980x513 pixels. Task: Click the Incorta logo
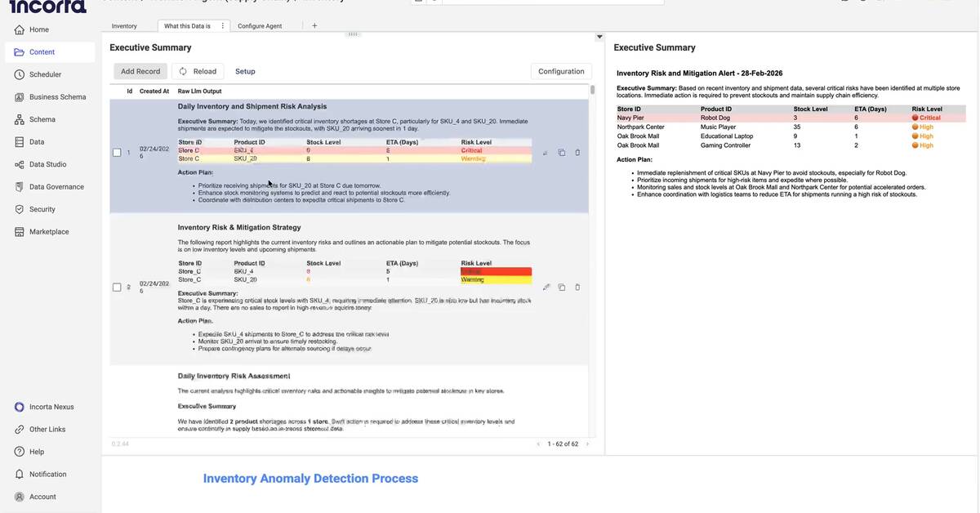(x=47, y=7)
